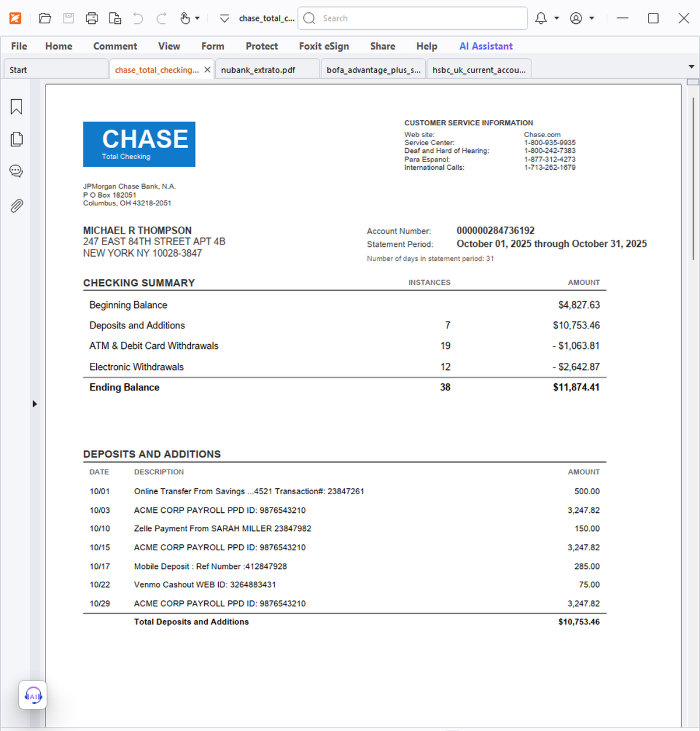Open the Share ribbon tab
This screenshot has height=731, width=700.
point(383,46)
